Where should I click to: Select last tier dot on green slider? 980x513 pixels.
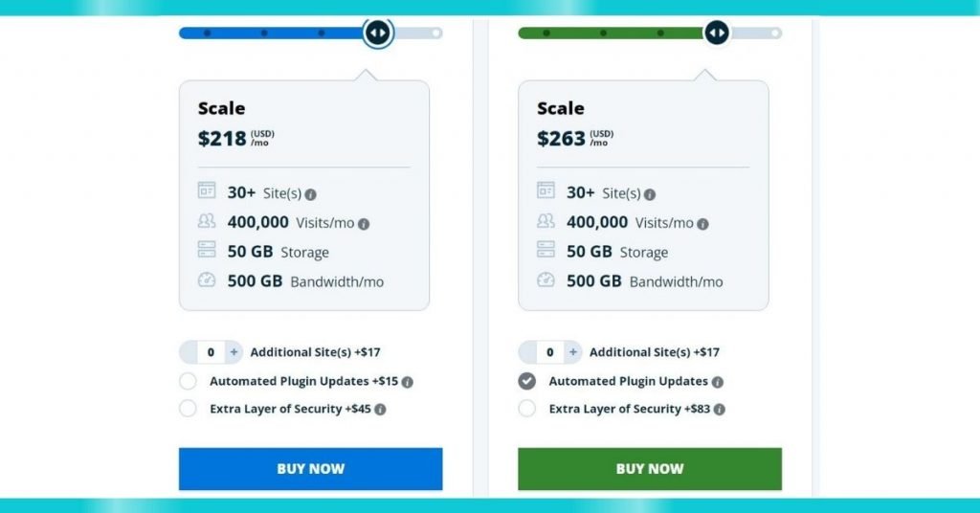pyautogui.click(x=775, y=33)
